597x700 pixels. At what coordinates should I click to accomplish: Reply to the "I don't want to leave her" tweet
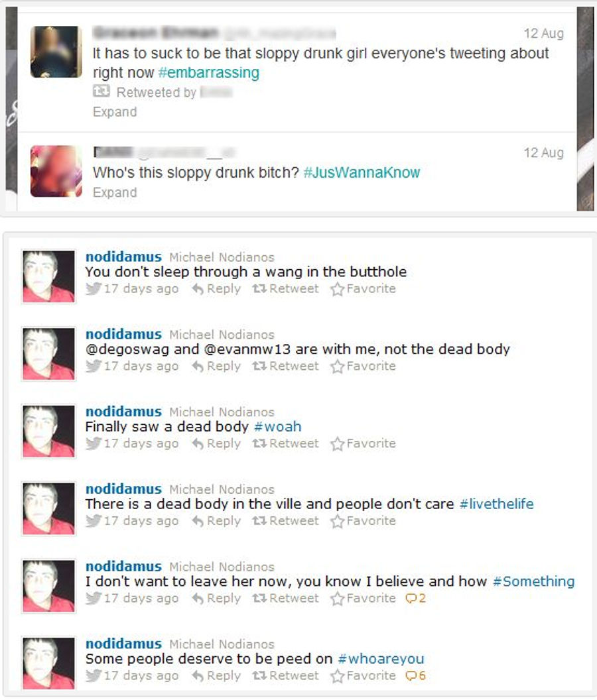click(x=216, y=598)
